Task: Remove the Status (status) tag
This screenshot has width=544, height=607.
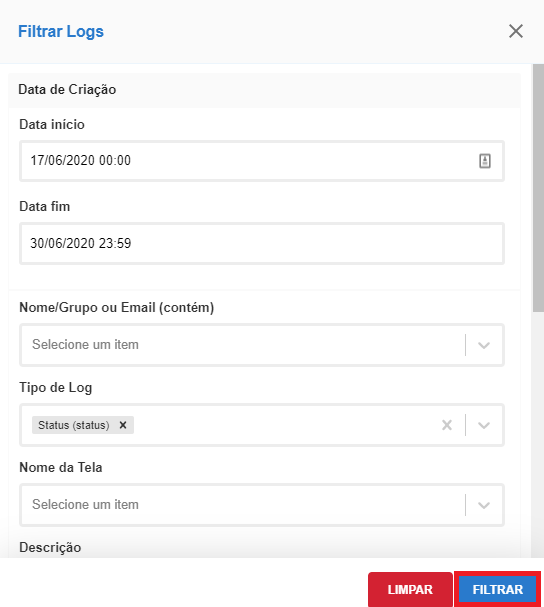Action: tap(123, 425)
